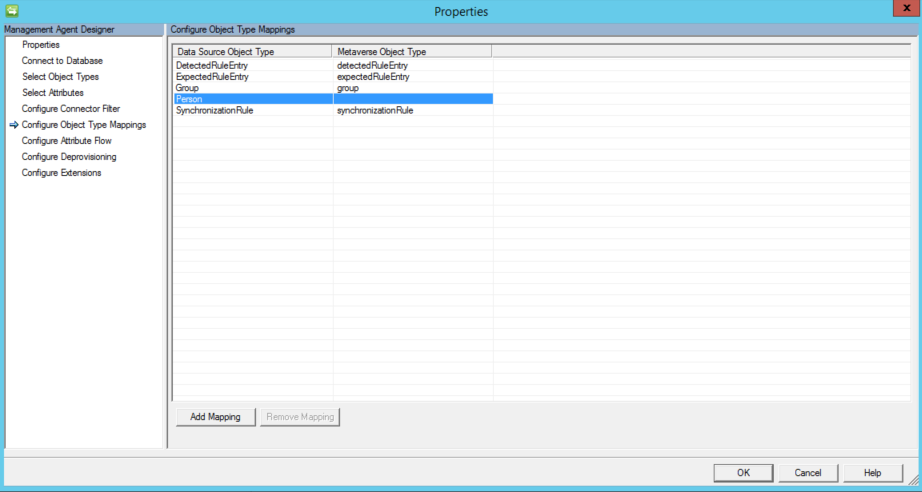Viewport: 922px width, 492px height.
Task: Click the Cancel button
Action: point(808,473)
